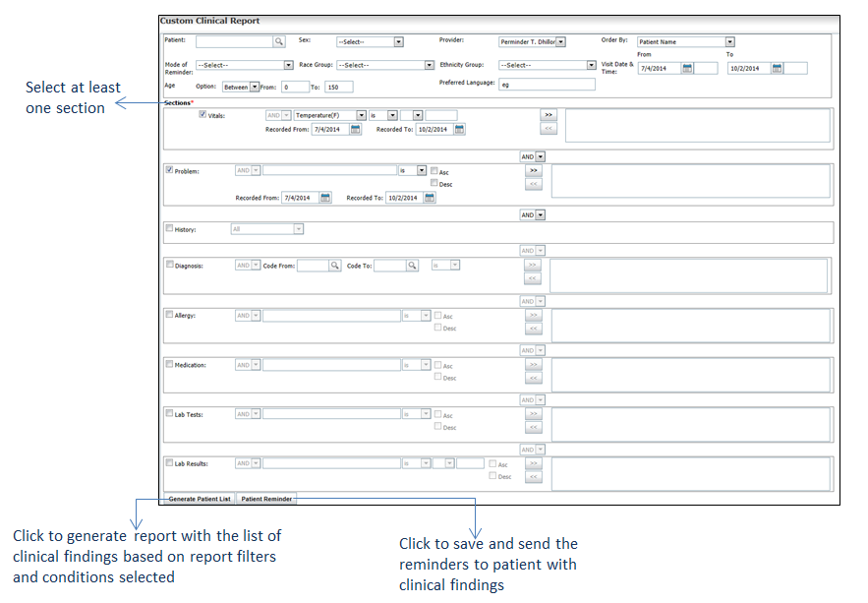Open Vitals Recorded To calendar icon

(x=459, y=129)
